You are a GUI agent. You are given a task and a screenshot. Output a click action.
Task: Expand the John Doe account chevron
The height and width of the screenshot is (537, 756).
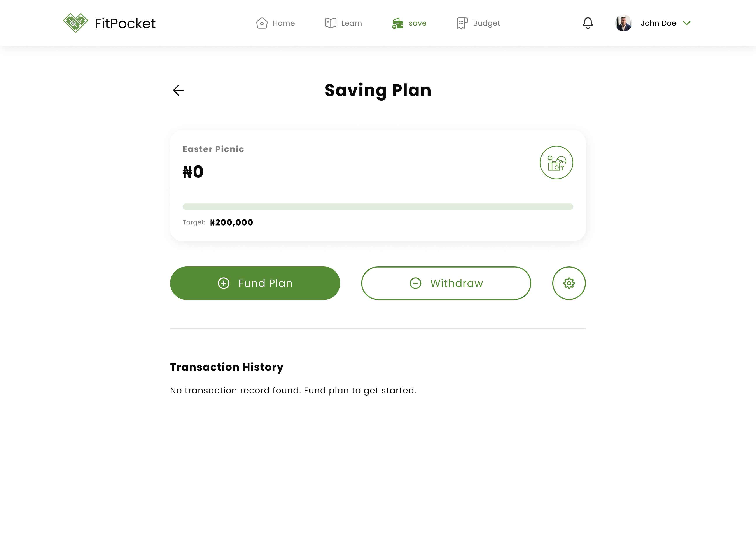coord(687,23)
